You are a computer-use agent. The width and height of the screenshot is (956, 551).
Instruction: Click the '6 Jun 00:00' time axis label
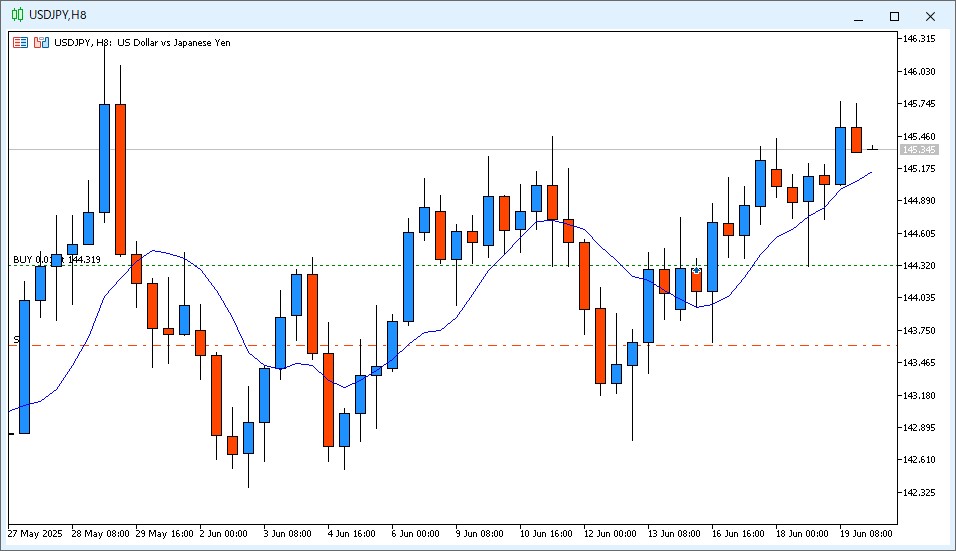click(x=415, y=534)
